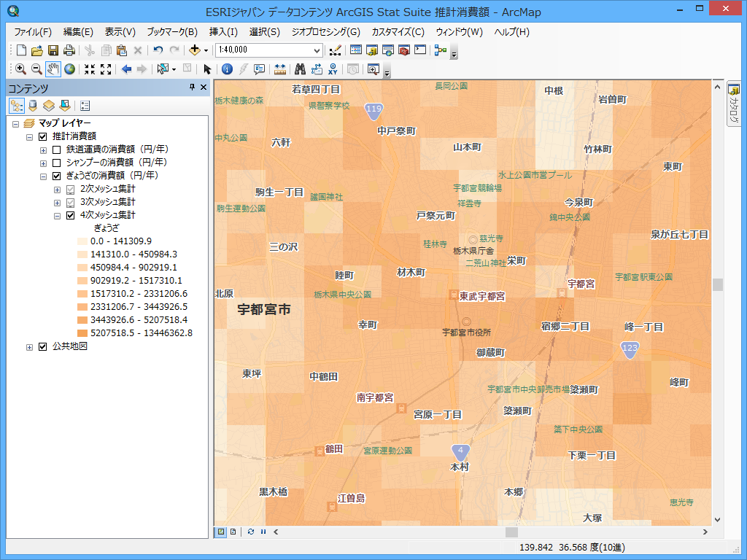
Task: Expand the 鉄道運賃の消費額 layer
Action: [43, 150]
